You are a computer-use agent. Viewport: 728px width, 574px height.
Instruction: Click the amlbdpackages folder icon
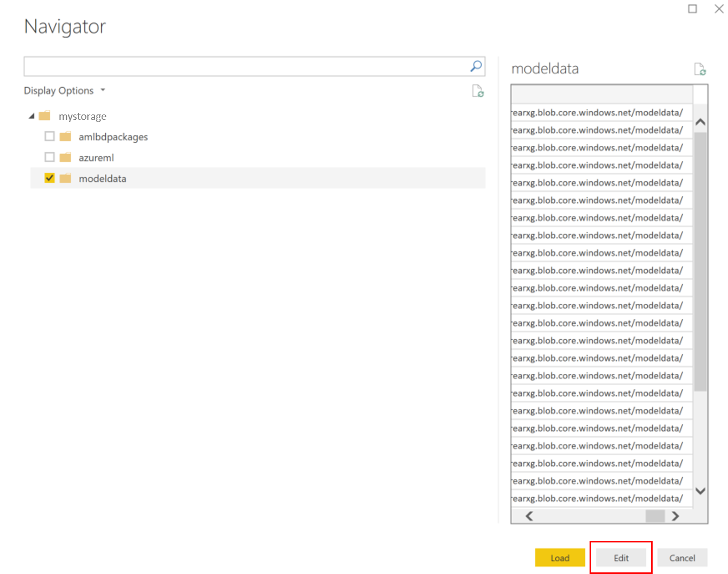65,136
